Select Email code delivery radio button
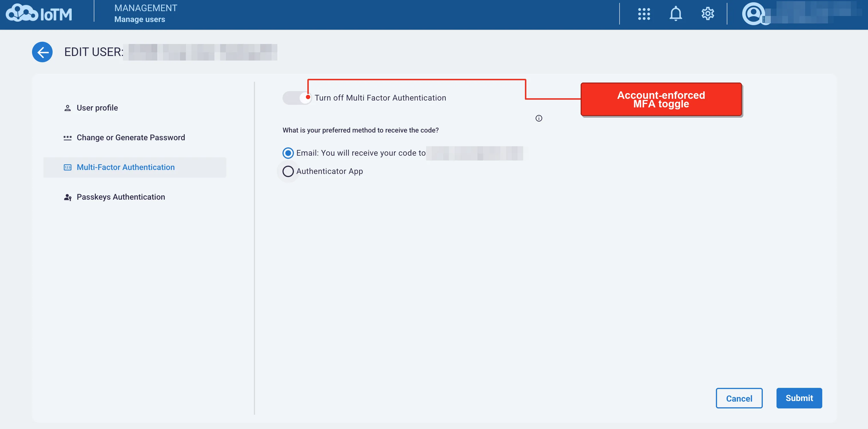 [288, 153]
